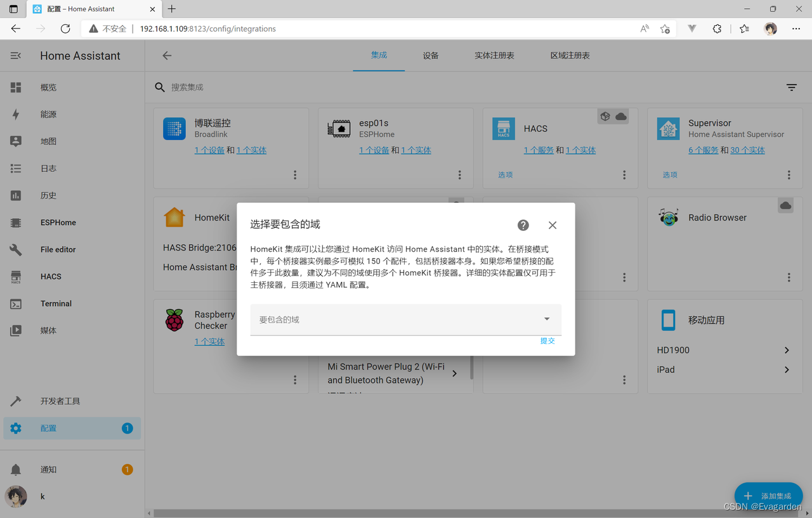Open Terminal from the sidebar
This screenshot has height=518, width=812.
pyautogui.click(x=72, y=304)
